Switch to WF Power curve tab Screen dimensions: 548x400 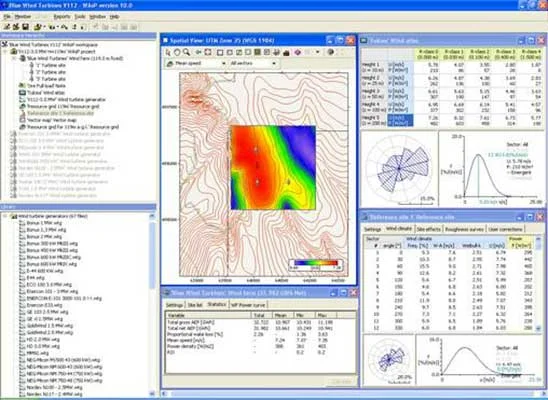click(248, 305)
